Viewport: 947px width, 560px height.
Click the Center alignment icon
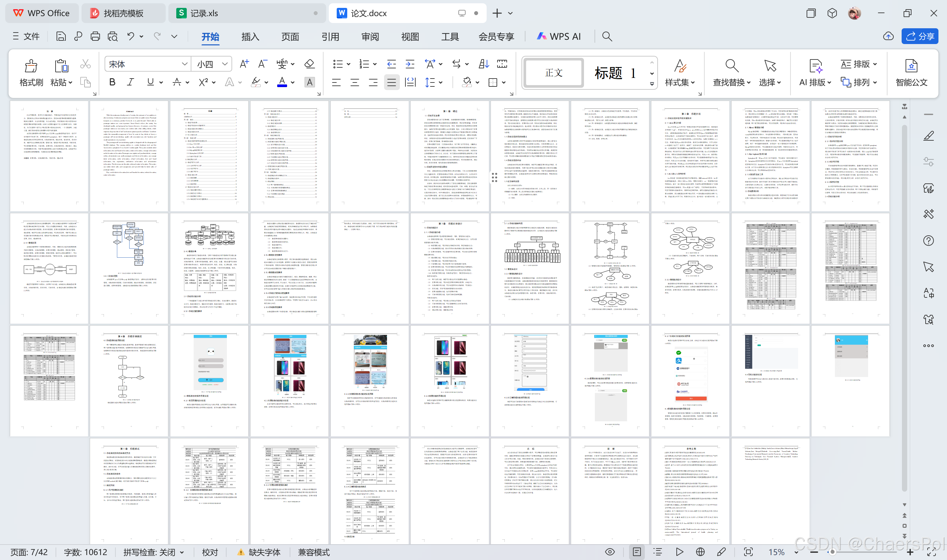[355, 82]
